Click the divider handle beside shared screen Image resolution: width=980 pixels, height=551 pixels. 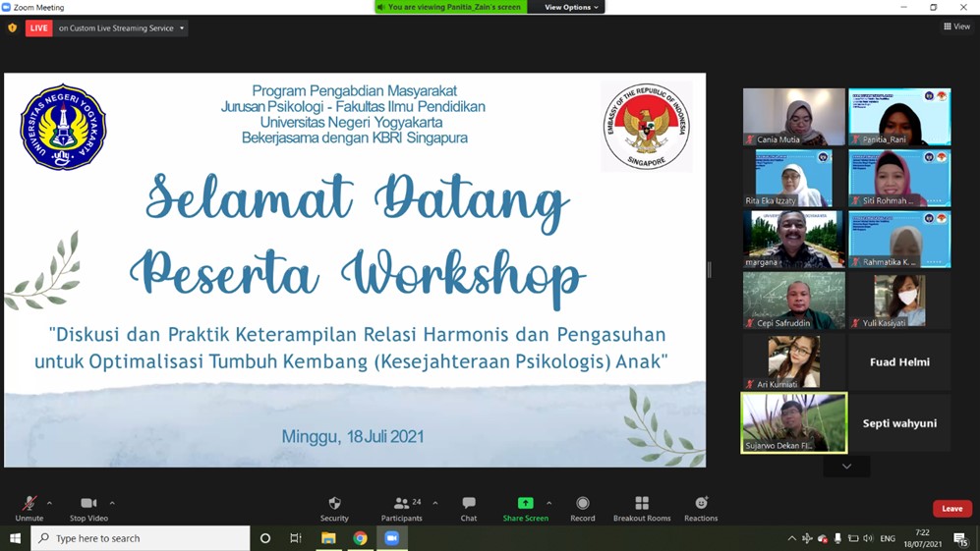709,270
